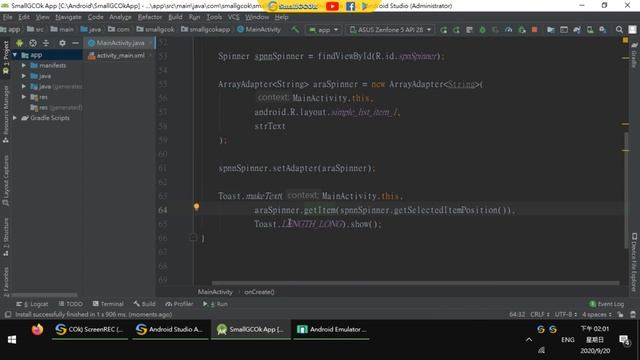Switch to the activity_main.xml editor tab
Viewport: 640px width, 360px height.
click(x=120, y=56)
